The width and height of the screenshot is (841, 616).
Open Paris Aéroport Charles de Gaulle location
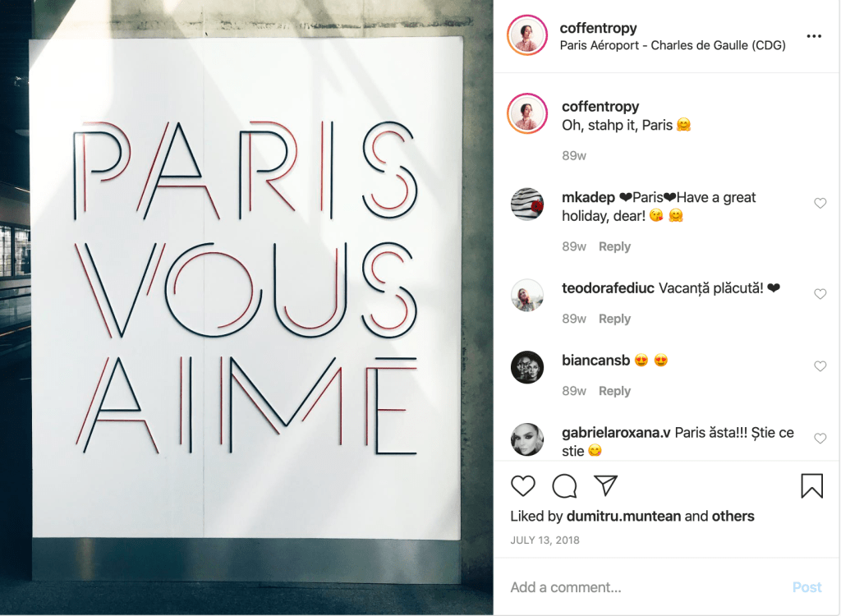[x=673, y=45]
